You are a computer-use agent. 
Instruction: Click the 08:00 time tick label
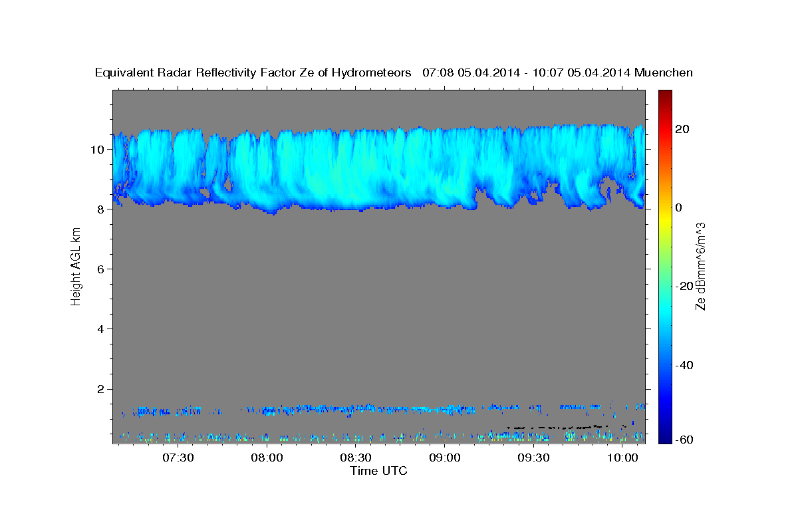click(267, 458)
